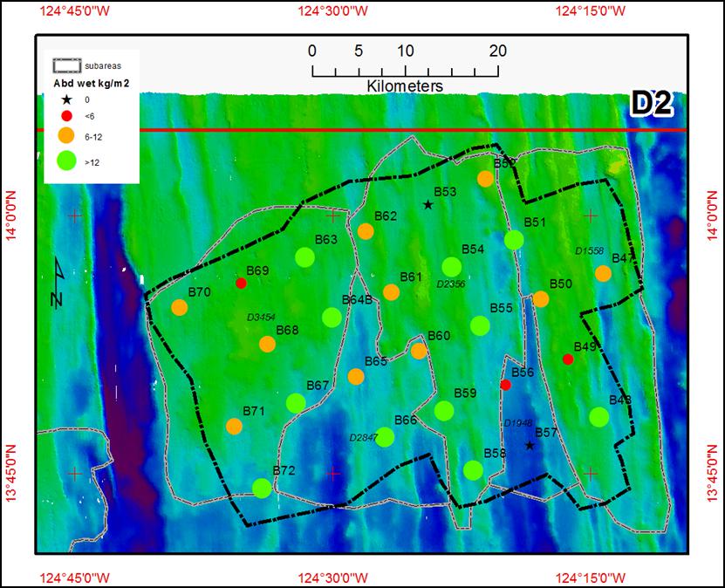The width and height of the screenshot is (725, 588).
Task: Click the red marker at station B49
Action: 568,359
